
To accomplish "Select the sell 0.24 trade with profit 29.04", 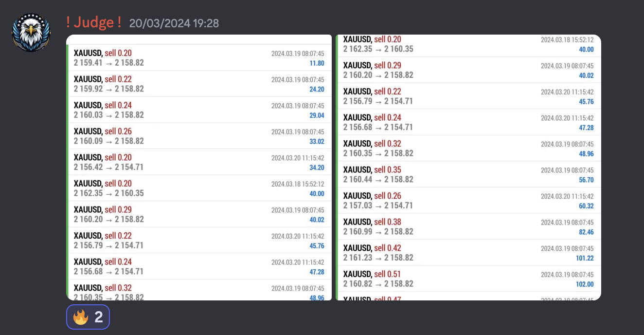I will 199,110.
